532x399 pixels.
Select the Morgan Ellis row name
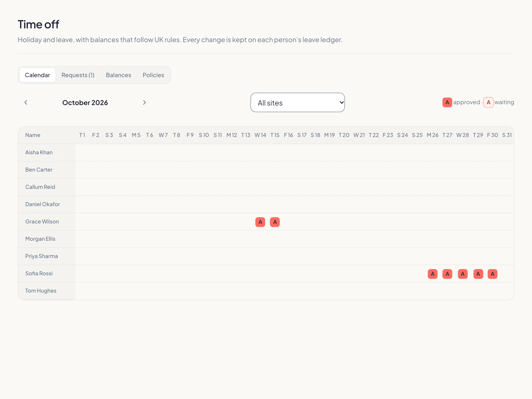pos(40,239)
